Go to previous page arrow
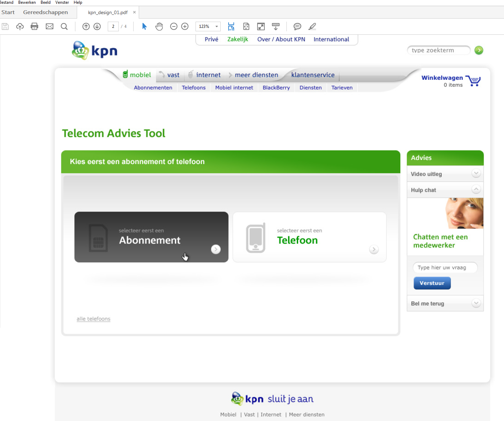The image size is (504, 421). [86, 26]
